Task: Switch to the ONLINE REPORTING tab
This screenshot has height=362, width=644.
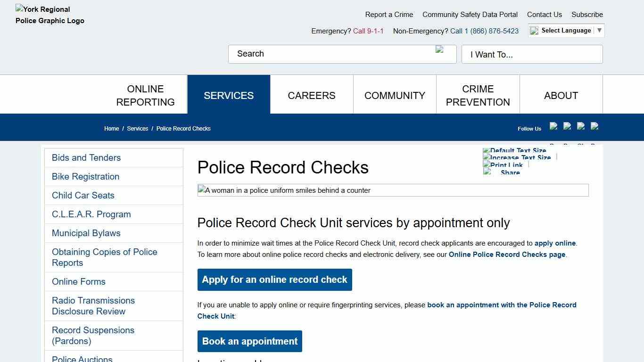Action: 145,95
